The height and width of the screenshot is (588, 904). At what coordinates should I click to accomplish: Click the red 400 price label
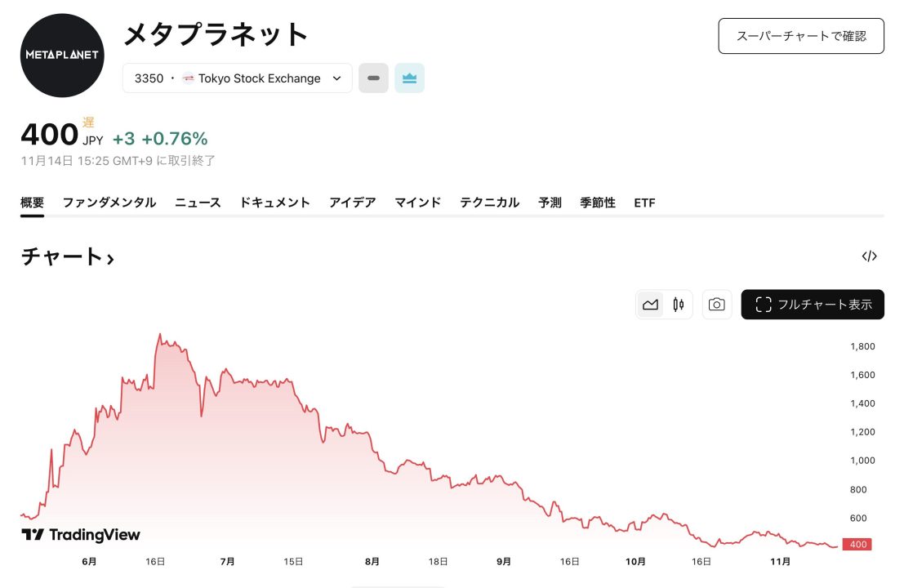point(857,545)
